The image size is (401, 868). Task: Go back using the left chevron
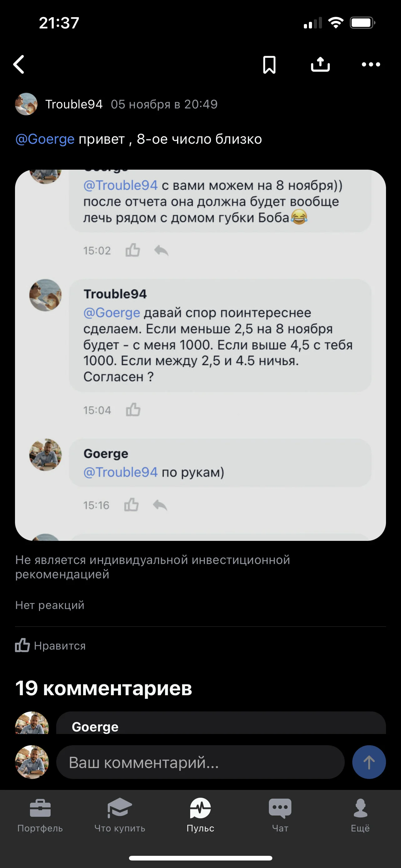pyautogui.click(x=19, y=64)
